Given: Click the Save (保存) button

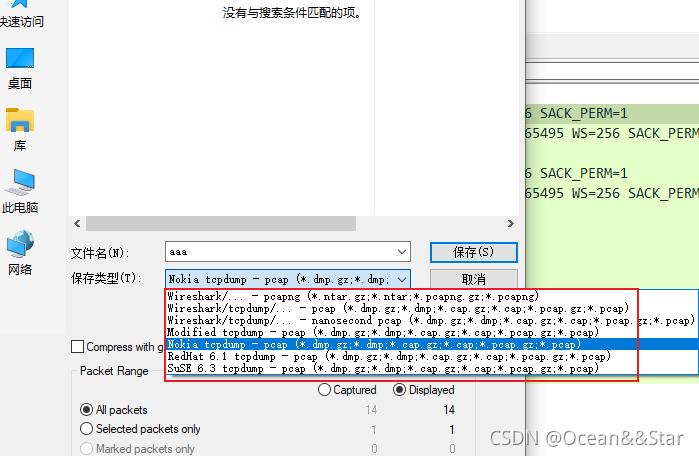Looking at the screenshot, I should click(x=473, y=252).
